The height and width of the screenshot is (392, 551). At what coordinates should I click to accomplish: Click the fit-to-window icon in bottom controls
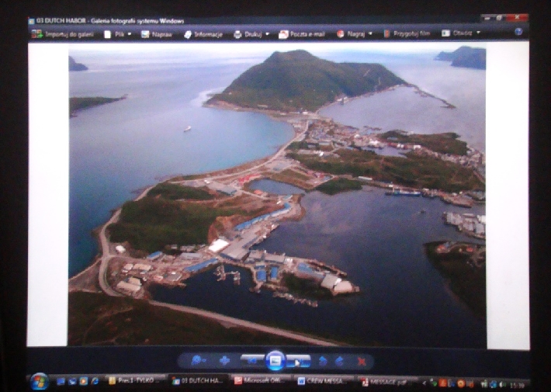224,361
